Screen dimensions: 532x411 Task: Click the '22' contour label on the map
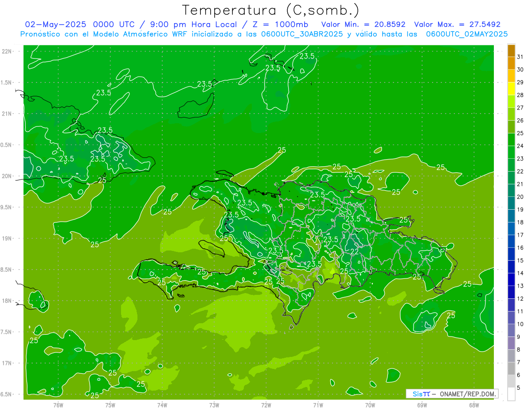355,251
